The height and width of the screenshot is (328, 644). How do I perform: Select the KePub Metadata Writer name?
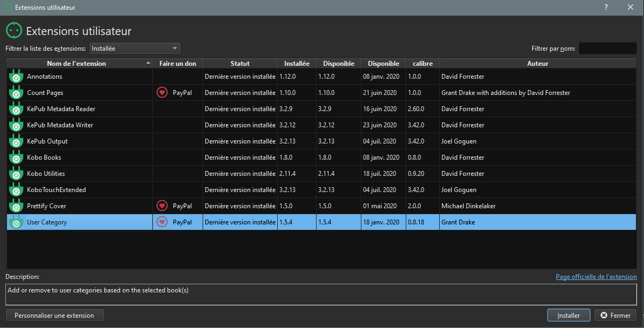(60, 125)
